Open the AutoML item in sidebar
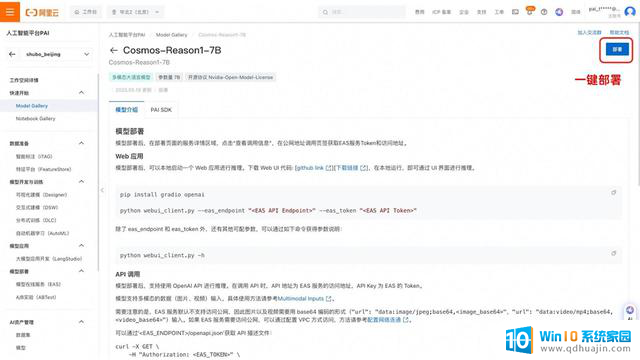Screen dimensions: 640x360 tap(42, 233)
